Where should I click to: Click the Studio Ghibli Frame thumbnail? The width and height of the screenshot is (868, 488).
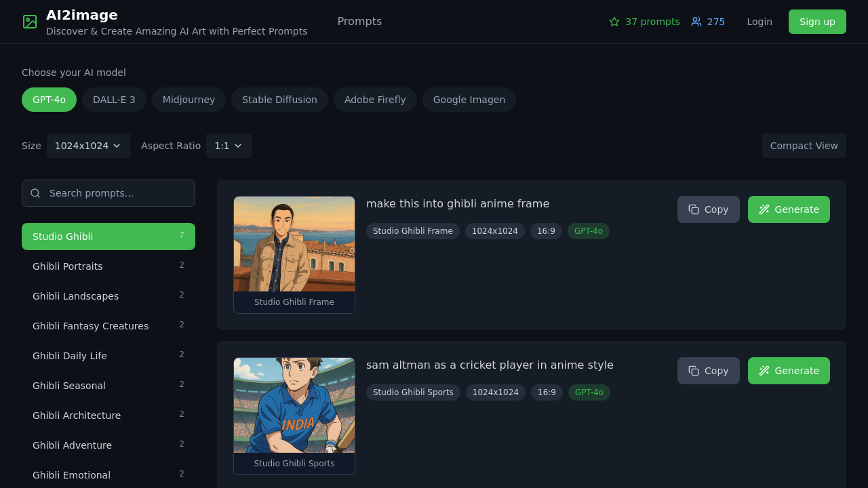click(x=294, y=243)
